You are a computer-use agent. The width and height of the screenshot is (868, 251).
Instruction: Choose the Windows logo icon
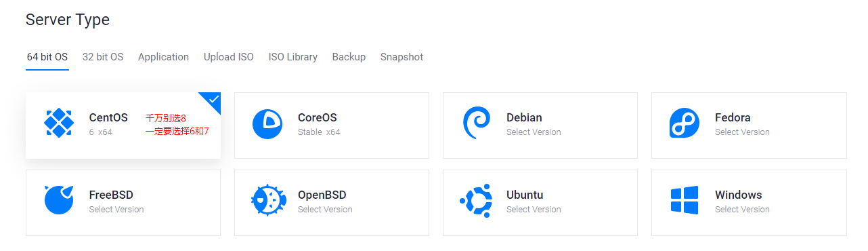pyautogui.click(x=685, y=201)
